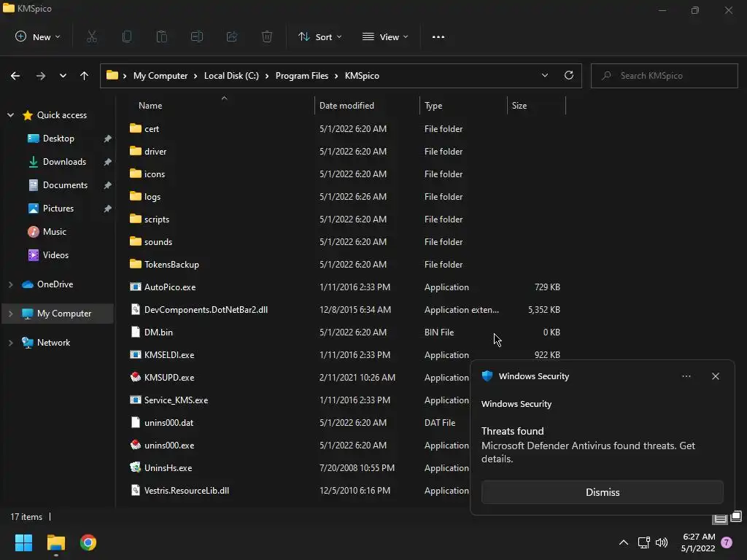Click the Search KMSpico input field

[x=664, y=76]
